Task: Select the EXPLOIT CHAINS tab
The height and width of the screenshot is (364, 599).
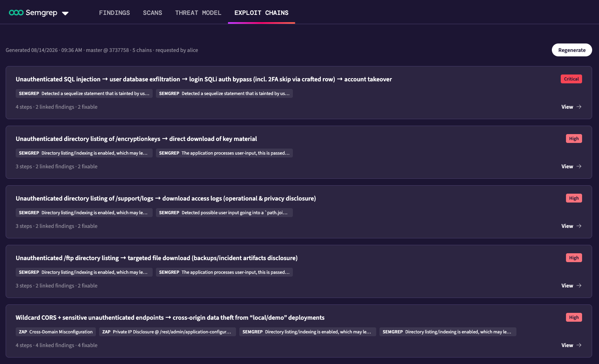Action: point(261,13)
